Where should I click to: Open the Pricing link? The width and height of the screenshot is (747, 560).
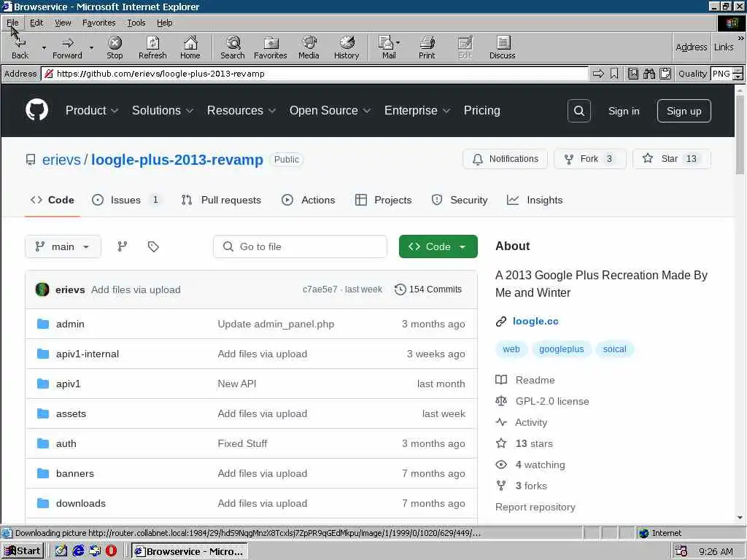click(x=481, y=111)
